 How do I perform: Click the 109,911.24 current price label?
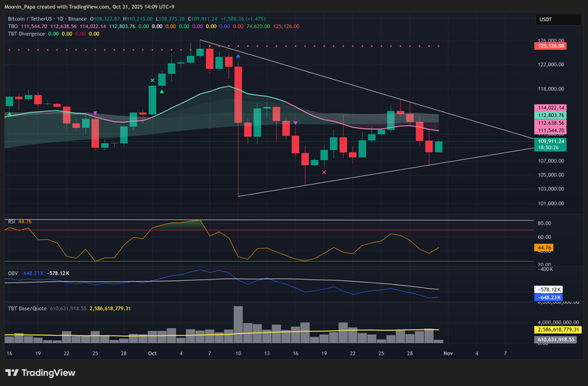click(551, 142)
